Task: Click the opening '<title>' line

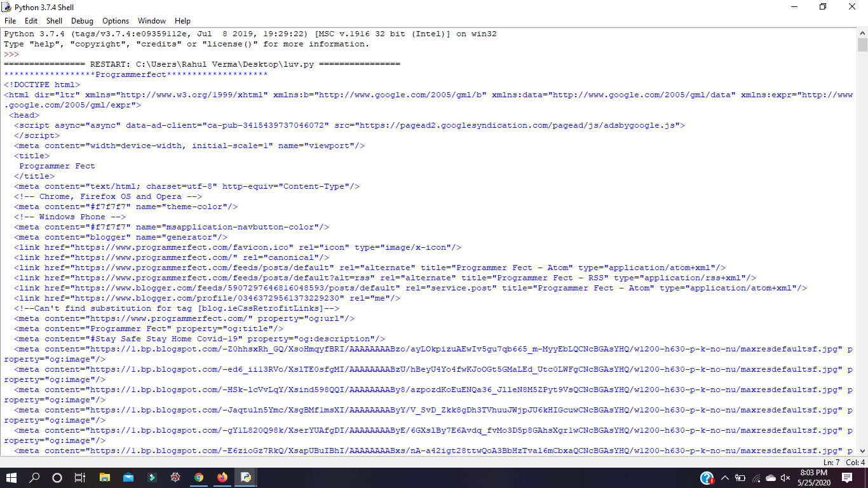Action: [32, 156]
